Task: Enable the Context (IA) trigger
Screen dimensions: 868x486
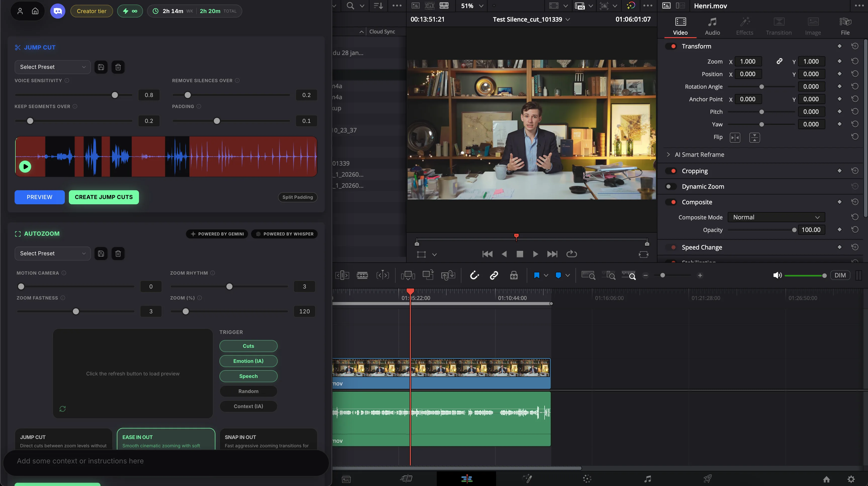Action: tap(248, 406)
